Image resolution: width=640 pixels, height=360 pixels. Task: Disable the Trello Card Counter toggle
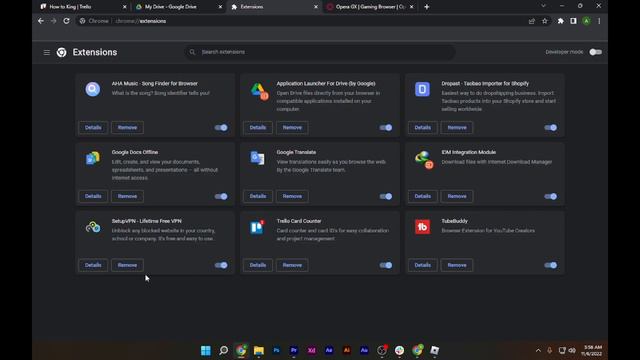click(386, 265)
